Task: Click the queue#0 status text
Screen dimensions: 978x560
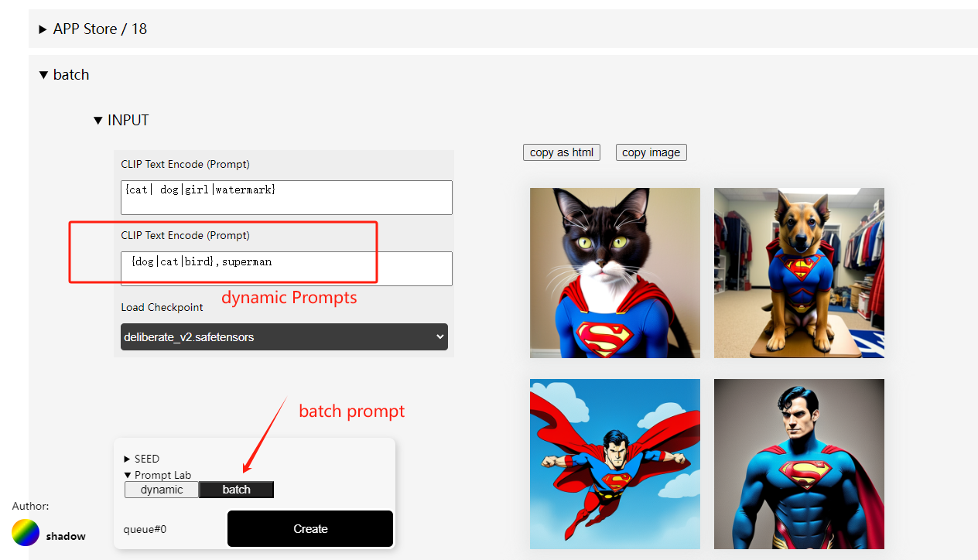Action: click(x=145, y=530)
